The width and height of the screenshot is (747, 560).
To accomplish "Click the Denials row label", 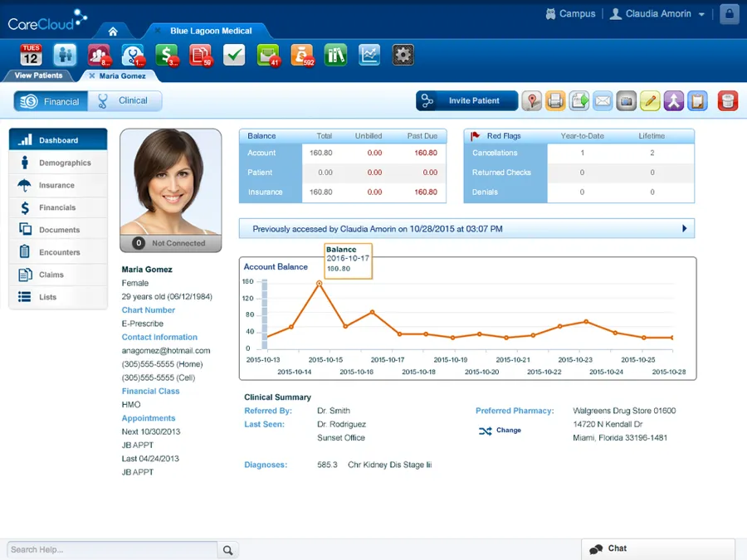I will [x=485, y=192].
